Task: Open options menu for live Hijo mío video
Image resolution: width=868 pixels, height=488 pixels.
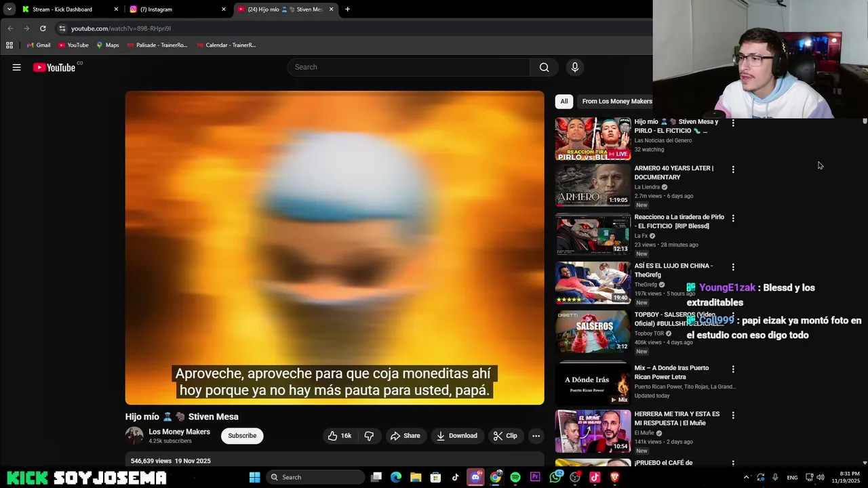Action: point(733,123)
